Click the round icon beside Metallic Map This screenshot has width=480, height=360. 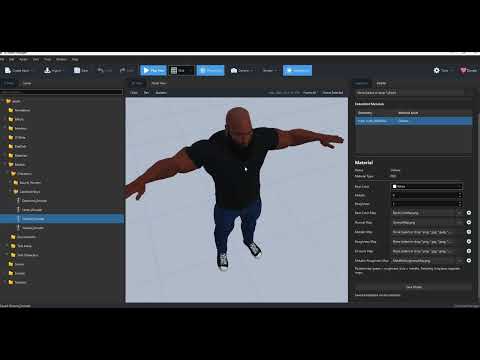469,232
